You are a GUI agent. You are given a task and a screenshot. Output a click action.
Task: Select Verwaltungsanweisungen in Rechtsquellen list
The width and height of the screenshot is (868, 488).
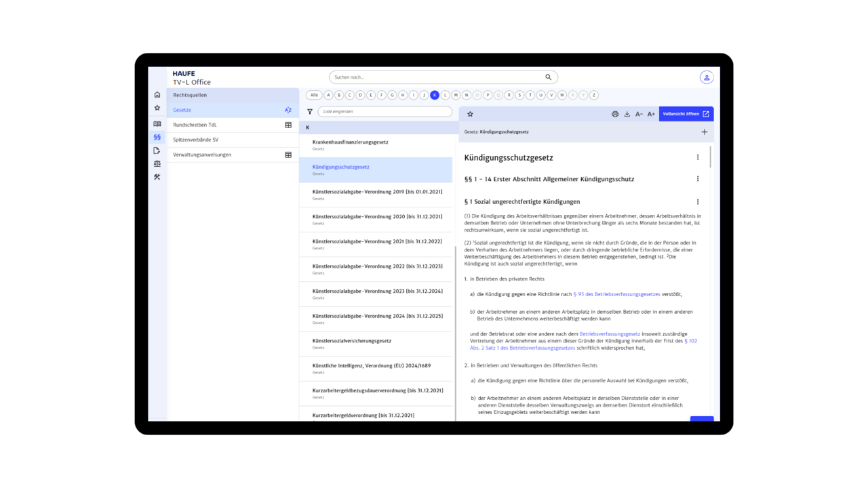202,155
